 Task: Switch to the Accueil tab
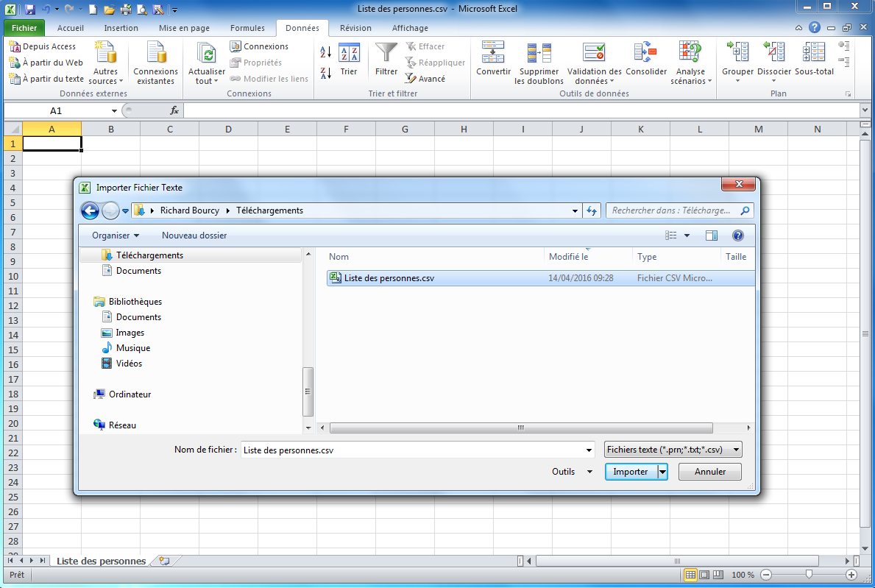[71, 28]
